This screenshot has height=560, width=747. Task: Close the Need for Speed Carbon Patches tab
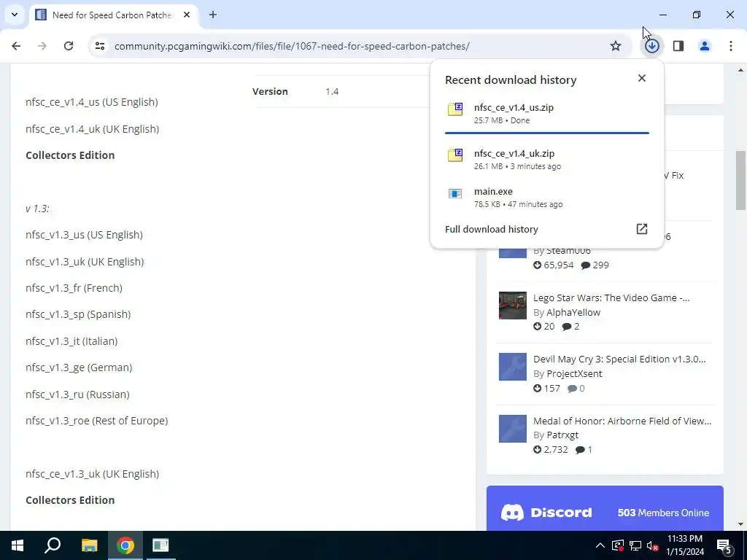[x=187, y=15]
